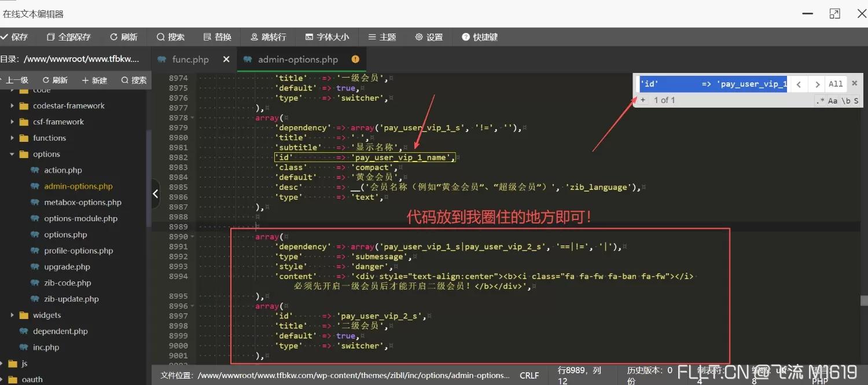Open the 字体大小 font size tool

coord(327,36)
